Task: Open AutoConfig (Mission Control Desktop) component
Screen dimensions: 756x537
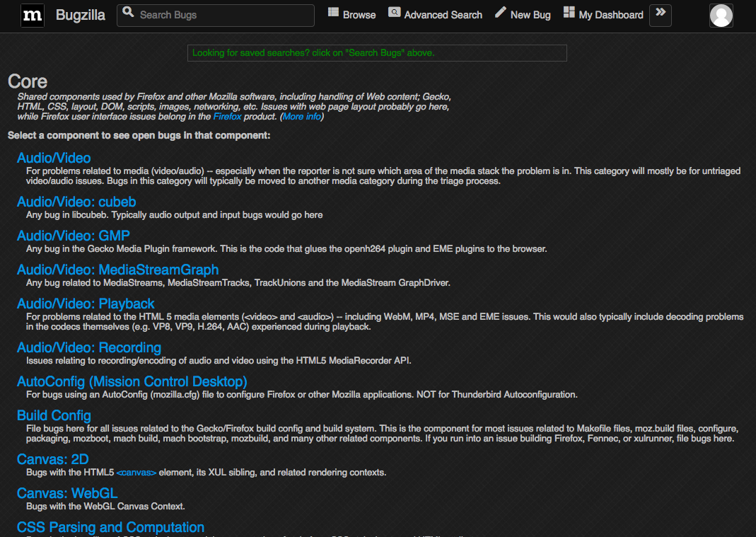Action: (132, 381)
